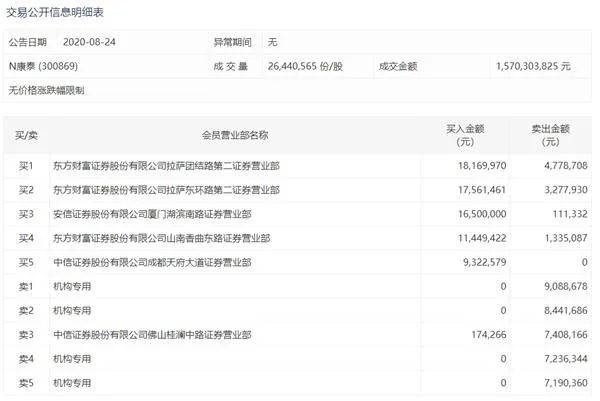Select the 买4 row label
Image resolution: width=600 pixels, height=401 pixels.
click(26, 238)
